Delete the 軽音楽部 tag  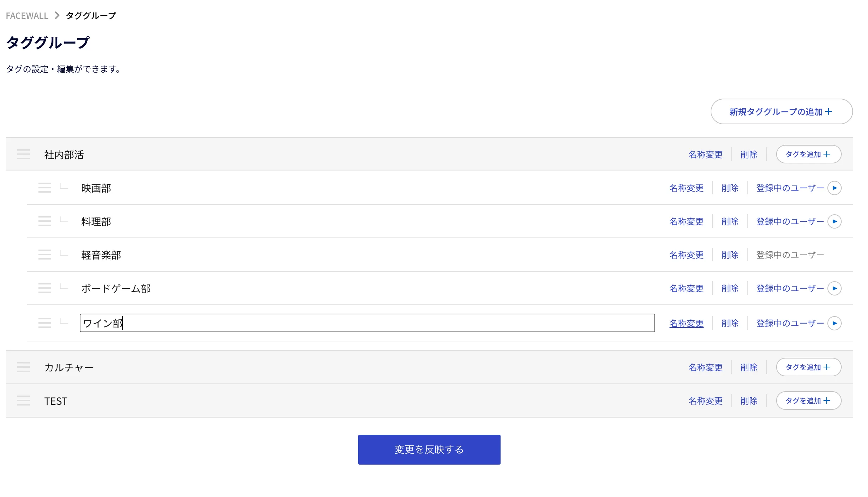(x=730, y=255)
